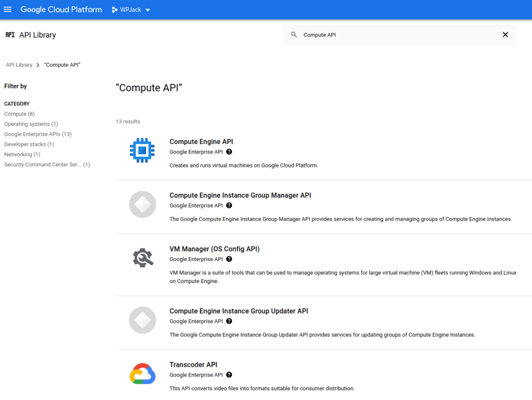This screenshot has width=532, height=400.
Task: Click the Google Cloud Platform logo text
Action: (x=61, y=9)
